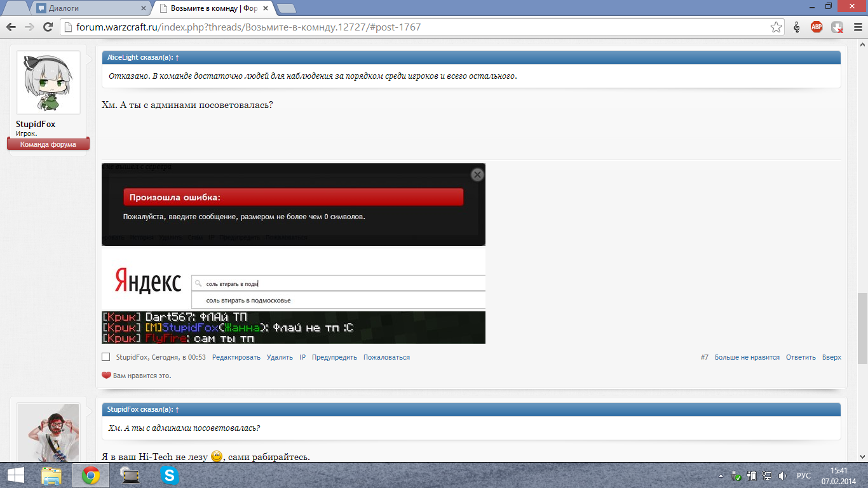
Task: Open the clock showing 15:41
Action: (839, 475)
